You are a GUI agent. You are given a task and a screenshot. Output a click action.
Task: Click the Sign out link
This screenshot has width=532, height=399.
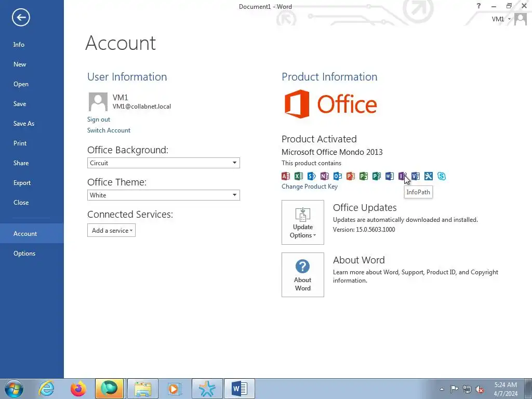click(x=99, y=119)
